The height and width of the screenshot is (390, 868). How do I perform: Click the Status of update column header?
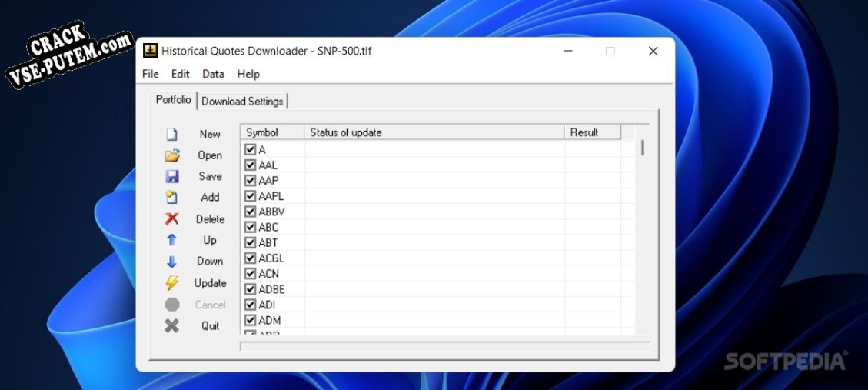tap(434, 132)
